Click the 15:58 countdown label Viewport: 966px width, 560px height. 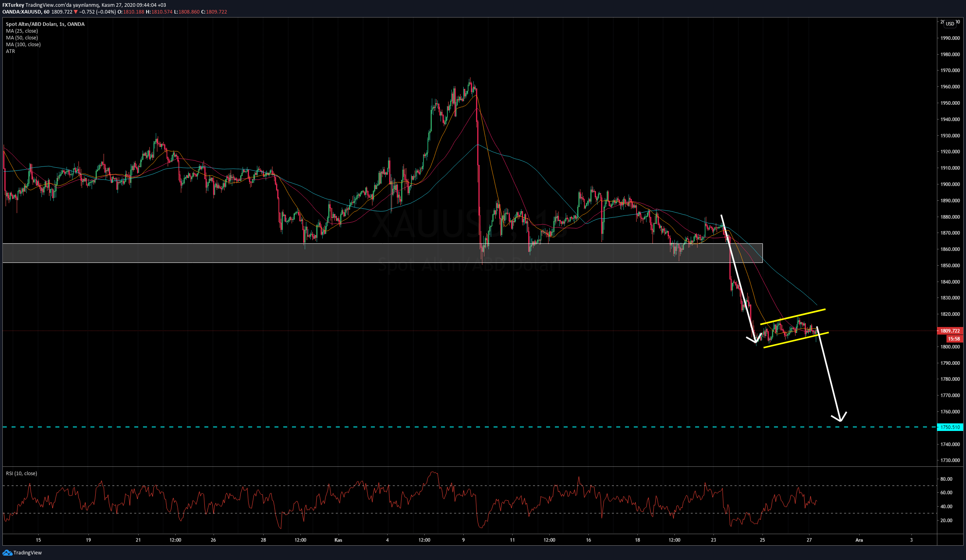pos(954,339)
